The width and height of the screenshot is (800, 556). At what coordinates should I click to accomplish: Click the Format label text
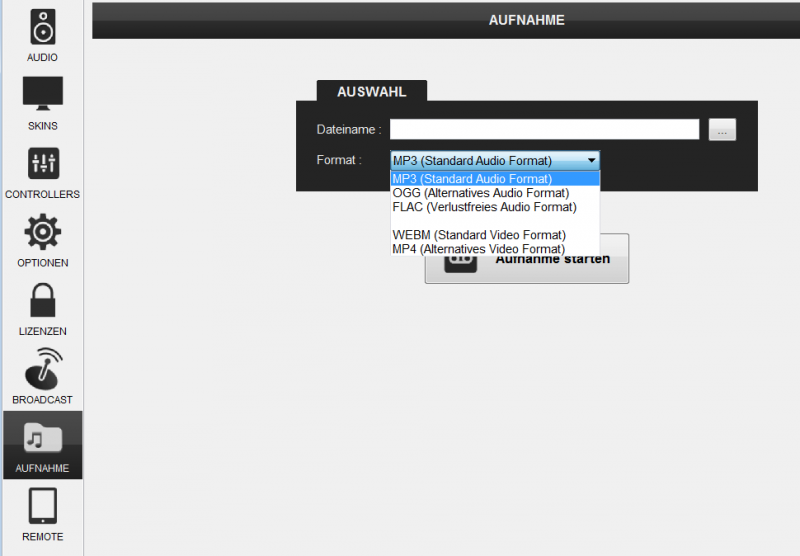coord(339,160)
